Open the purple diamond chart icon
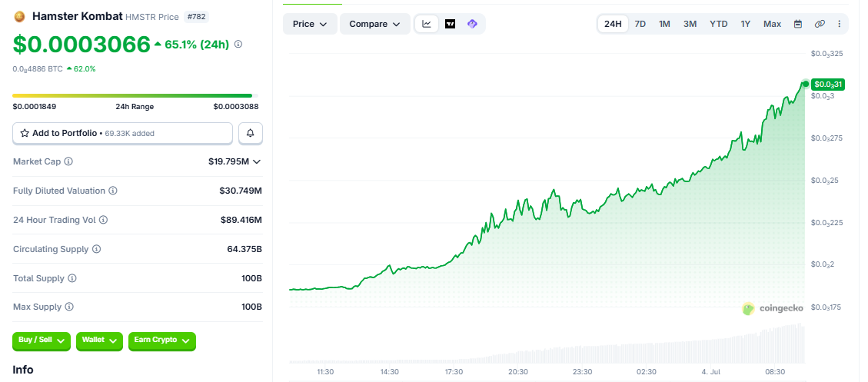 coord(472,24)
